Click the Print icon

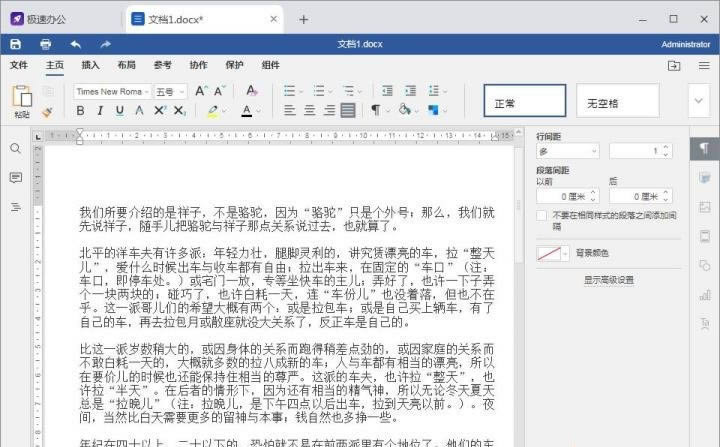(x=45, y=44)
